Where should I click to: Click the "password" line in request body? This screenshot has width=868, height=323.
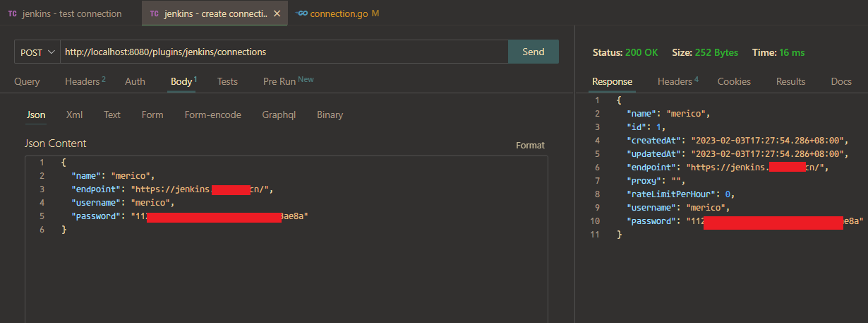pyautogui.click(x=190, y=216)
